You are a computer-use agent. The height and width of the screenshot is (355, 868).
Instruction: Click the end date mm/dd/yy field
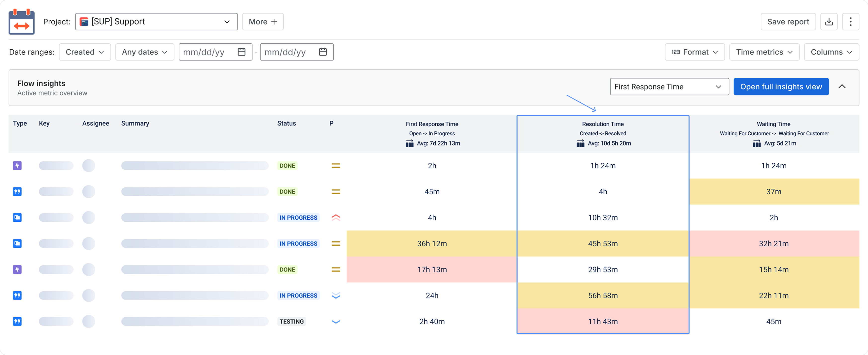click(x=297, y=52)
